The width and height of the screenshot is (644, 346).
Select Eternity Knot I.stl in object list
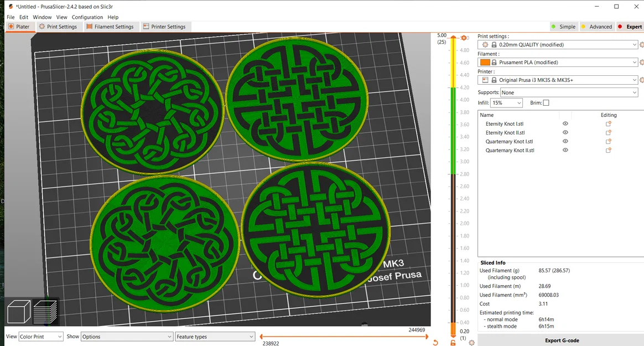(x=505, y=123)
